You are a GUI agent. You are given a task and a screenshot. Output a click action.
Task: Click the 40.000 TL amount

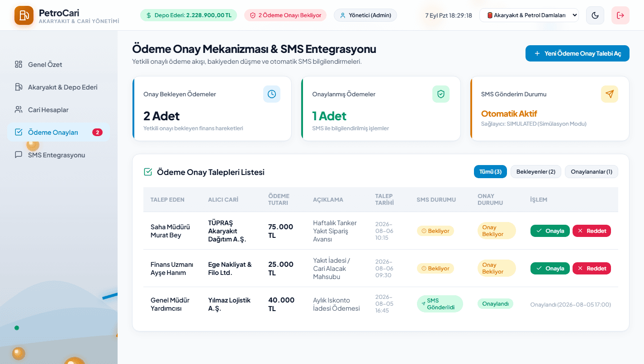[281, 304]
